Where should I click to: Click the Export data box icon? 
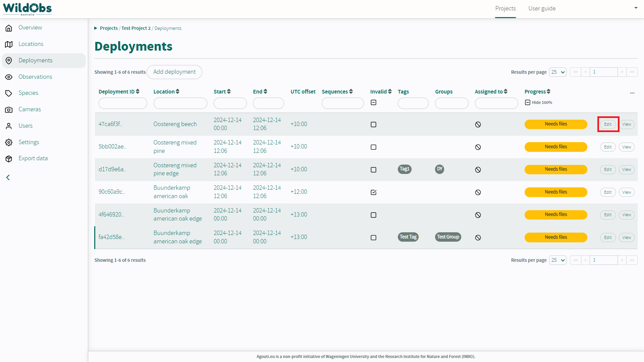[9, 159]
